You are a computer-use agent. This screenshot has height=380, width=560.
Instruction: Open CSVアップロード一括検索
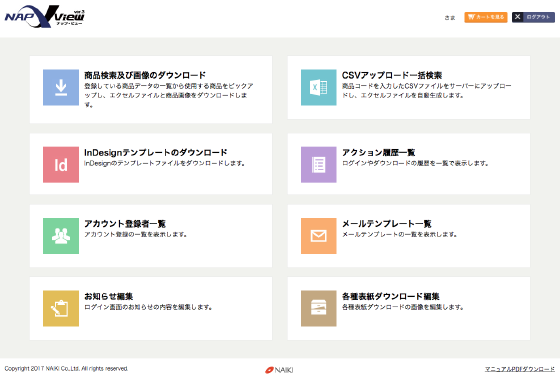tap(392, 75)
